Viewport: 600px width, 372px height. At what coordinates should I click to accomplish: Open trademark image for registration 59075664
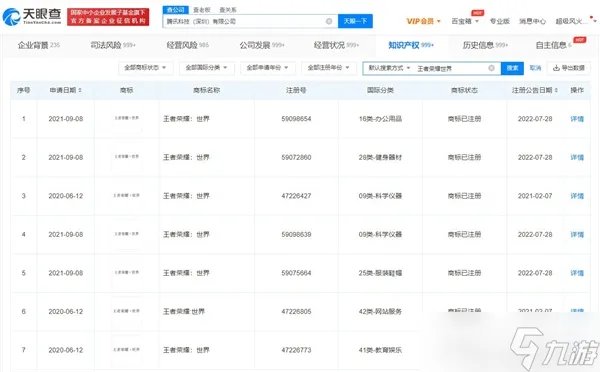[x=127, y=272]
